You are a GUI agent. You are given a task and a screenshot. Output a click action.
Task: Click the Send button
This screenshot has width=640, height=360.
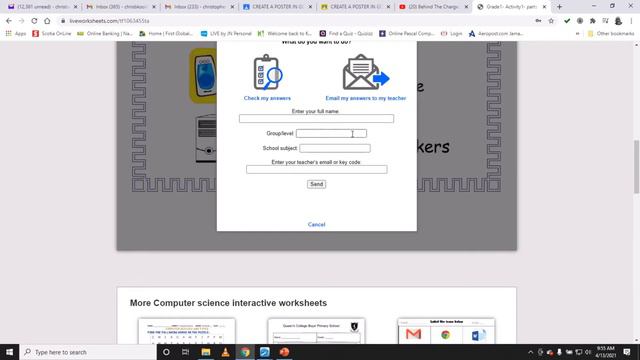point(316,184)
